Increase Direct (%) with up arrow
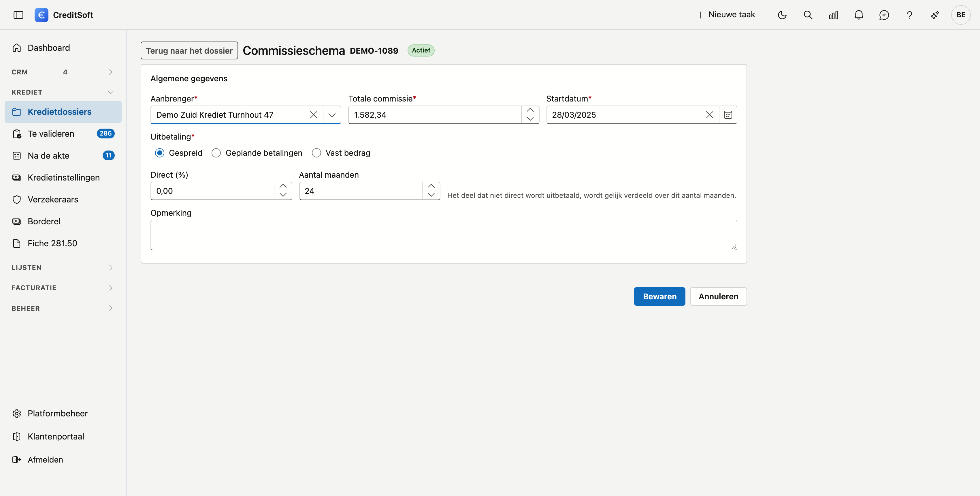Screen dimensions: 980x496 point(283,187)
